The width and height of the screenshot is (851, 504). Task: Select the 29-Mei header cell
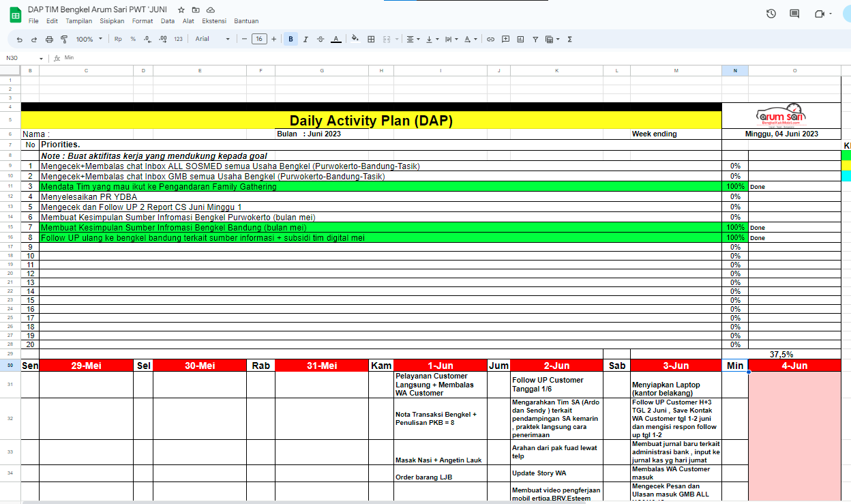coord(86,366)
